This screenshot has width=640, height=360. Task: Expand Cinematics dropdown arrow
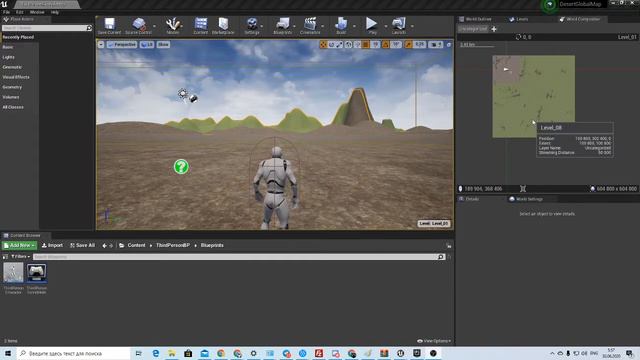point(322,26)
